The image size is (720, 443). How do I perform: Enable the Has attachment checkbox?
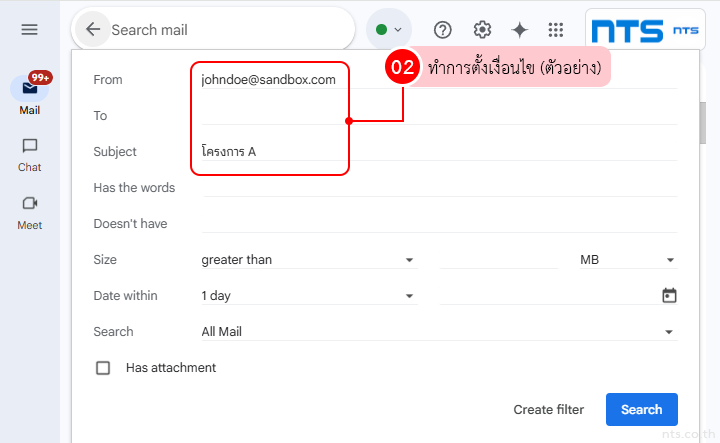(x=103, y=368)
